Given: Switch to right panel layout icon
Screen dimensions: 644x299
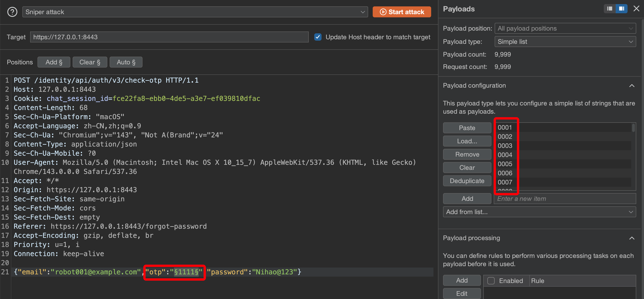Looking at the screenshot, I should coord(621,9).
